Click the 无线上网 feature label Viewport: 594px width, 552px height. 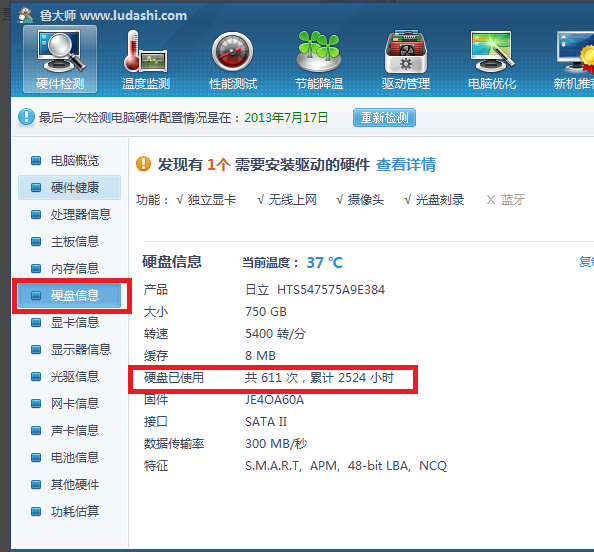pos(292,200)
